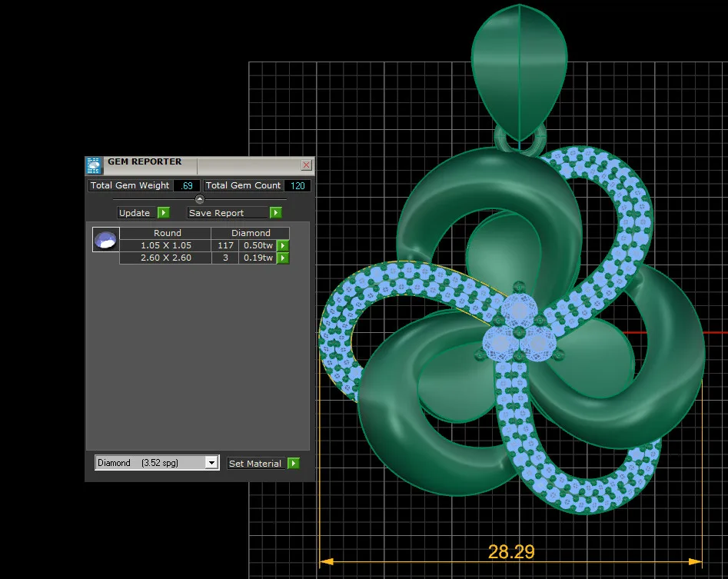Click the Diamond column header

pyautogui.click(x=251, y=233)
